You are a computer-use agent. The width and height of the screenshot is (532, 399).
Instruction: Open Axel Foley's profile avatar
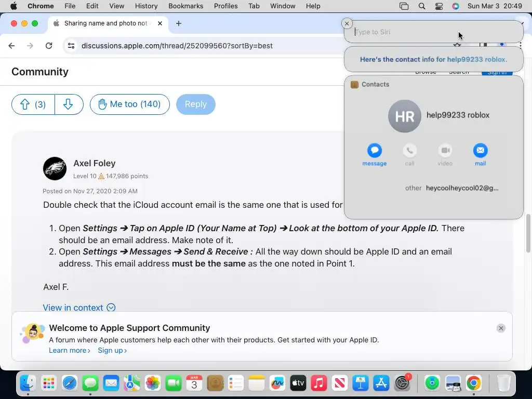[55, 169]
